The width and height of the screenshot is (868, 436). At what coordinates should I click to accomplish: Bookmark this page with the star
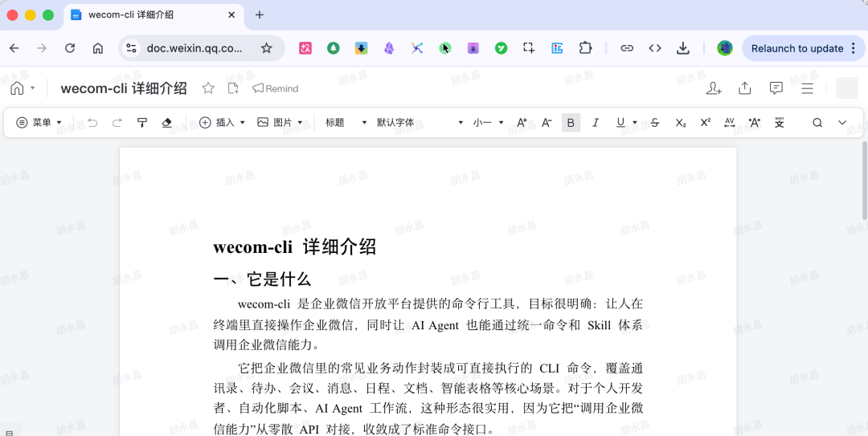[x=266, y=48]
